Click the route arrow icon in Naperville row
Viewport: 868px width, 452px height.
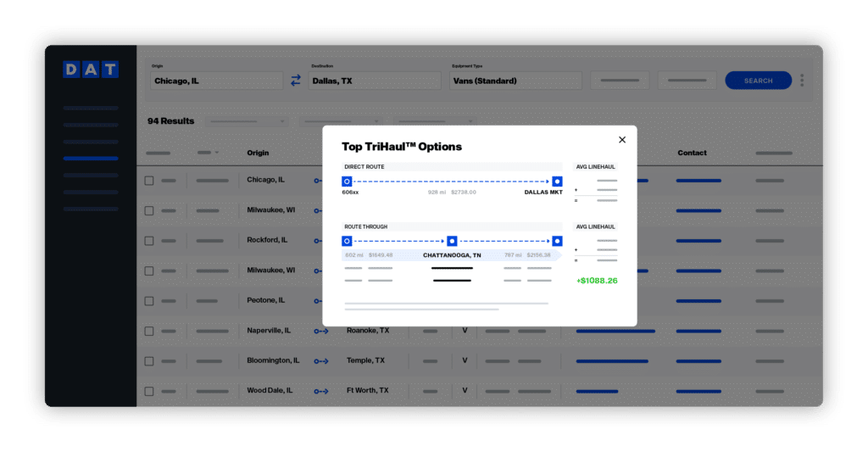pos(321,332)
